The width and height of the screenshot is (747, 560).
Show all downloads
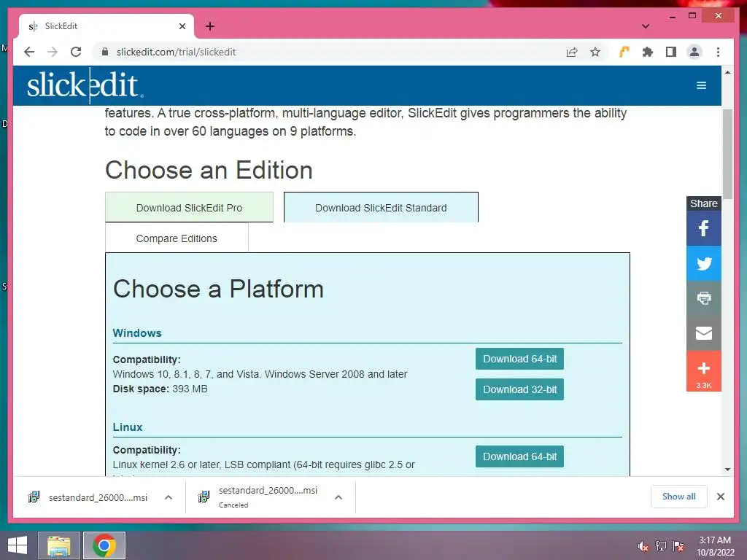pyautogui.click(x=679, y=497)
